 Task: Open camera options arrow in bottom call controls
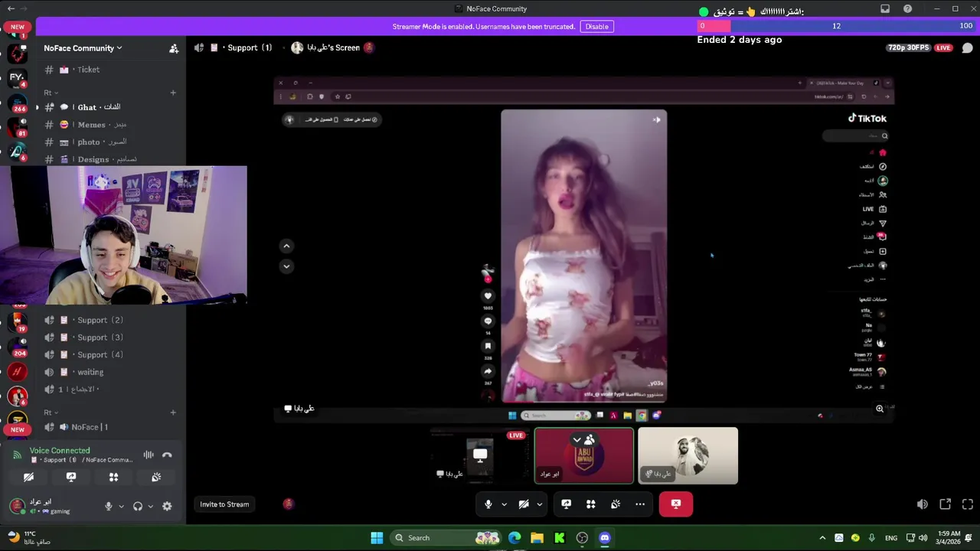point(539,504)
